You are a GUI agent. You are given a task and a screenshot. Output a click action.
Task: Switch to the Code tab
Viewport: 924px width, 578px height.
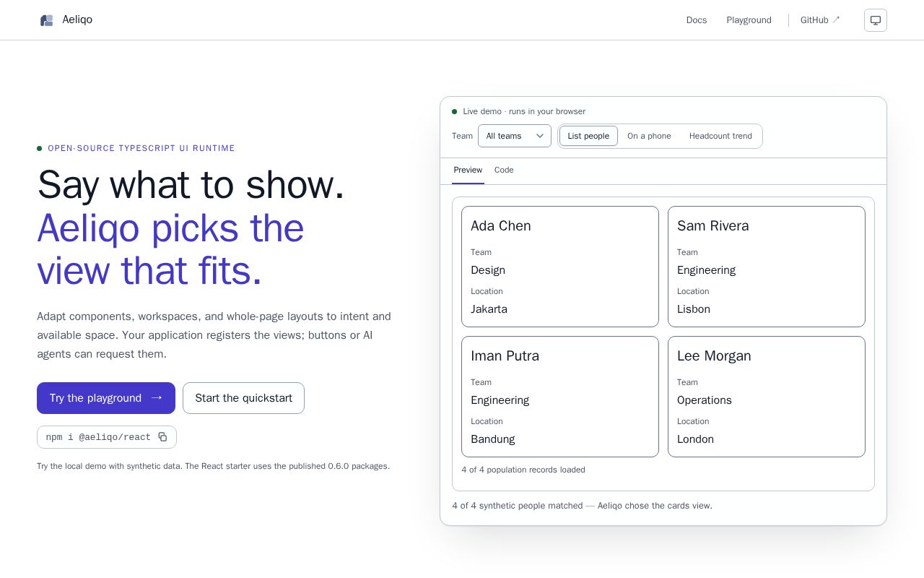(504, 170)
